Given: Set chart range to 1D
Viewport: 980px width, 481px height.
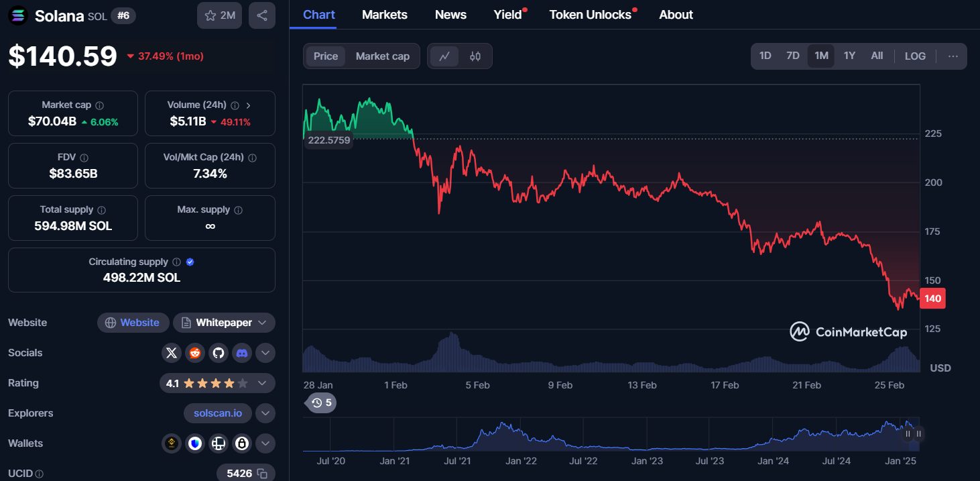Looking at the screenshot, I should click(x=765, y=56).
